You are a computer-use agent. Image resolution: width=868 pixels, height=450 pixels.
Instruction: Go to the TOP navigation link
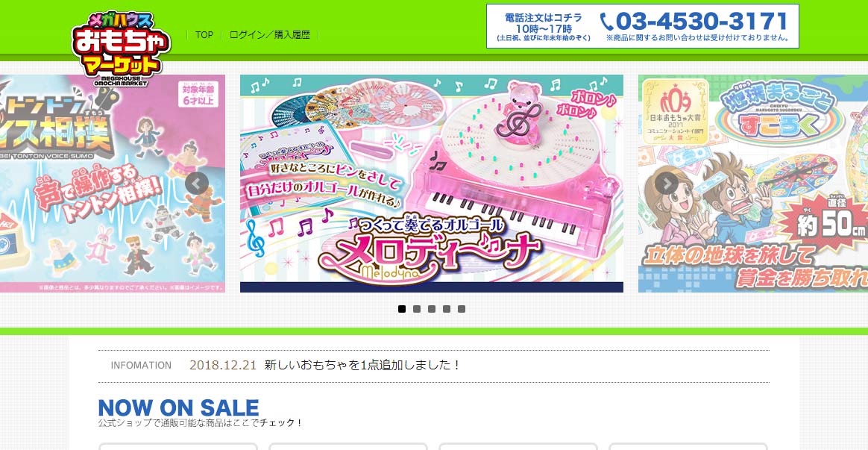click(204, 35)
